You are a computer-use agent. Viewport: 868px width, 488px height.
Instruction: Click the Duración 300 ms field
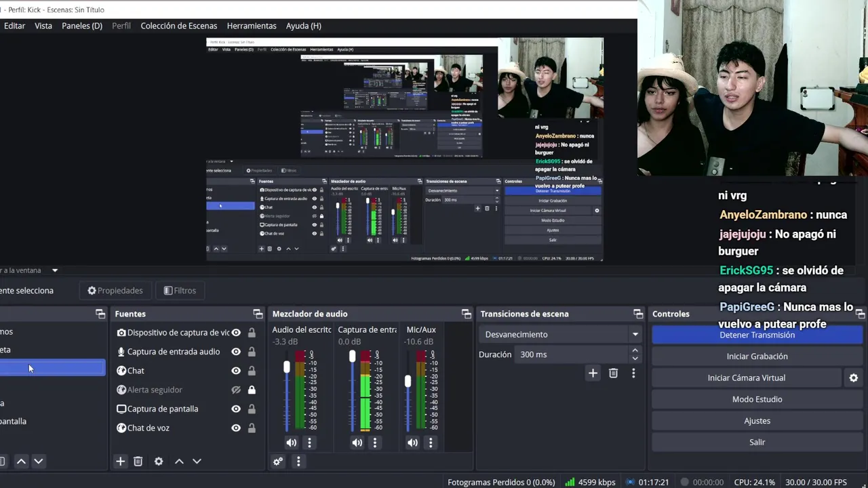click(x=572, y=354)
